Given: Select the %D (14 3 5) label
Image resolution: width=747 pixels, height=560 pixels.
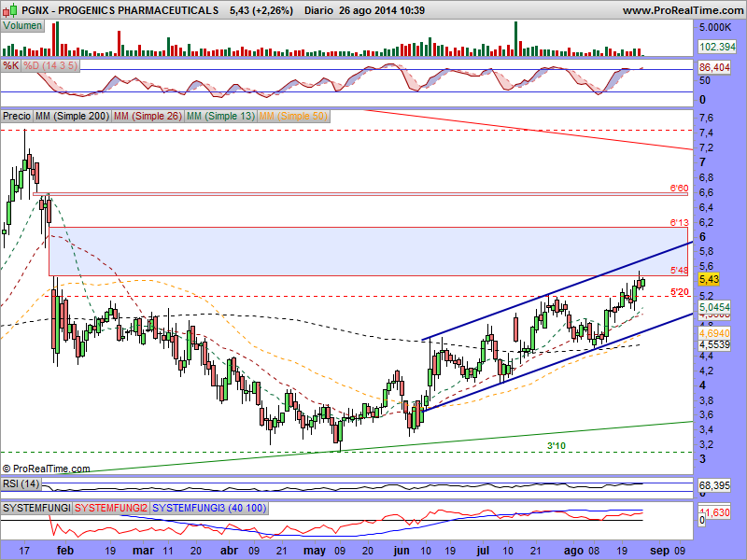Looking at the screenshot, I should tap(50, 65).
